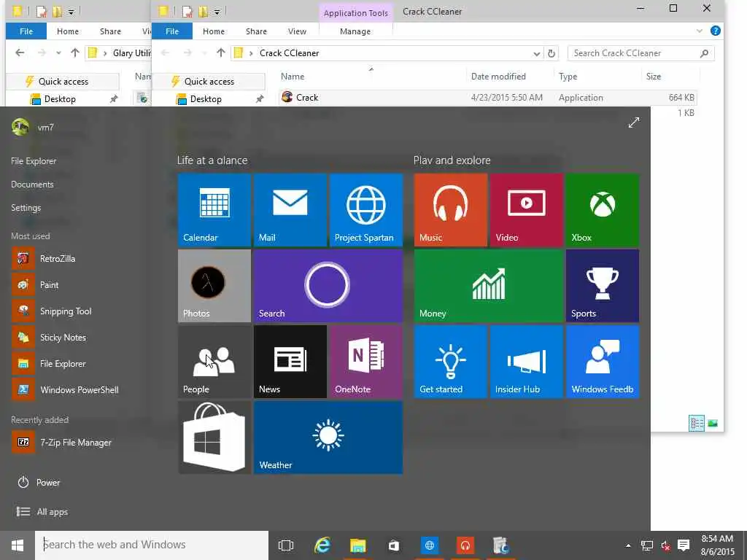The height and width of the screenshot is (560, 747).
Task: Open the Store shopping bag tile
Action: coord(214,437)
